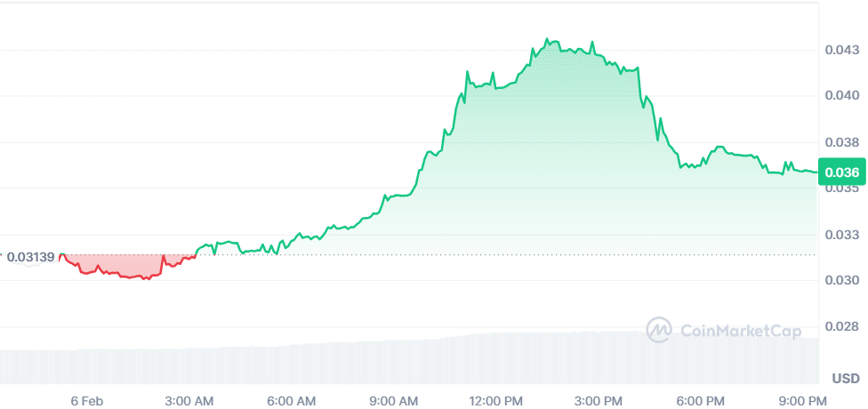This screenshot has height=409, width=868.
Task: Click the 9:00 AM time label
Action: (x=395, y=400)
